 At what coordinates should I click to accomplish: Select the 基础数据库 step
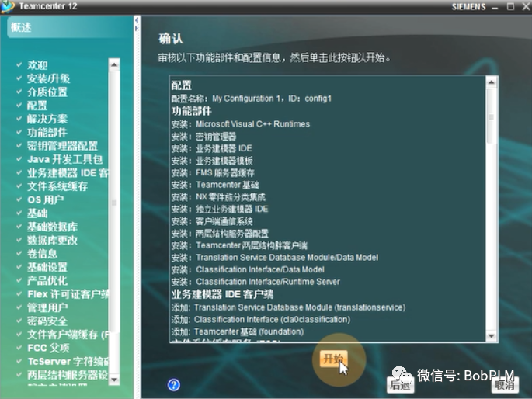pos(52,227)
